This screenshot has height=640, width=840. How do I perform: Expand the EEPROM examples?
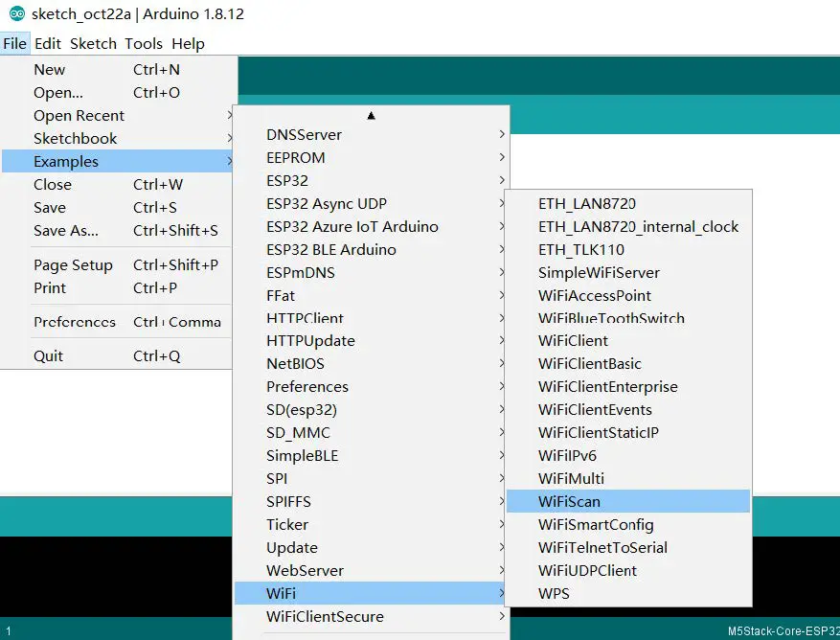372,157
